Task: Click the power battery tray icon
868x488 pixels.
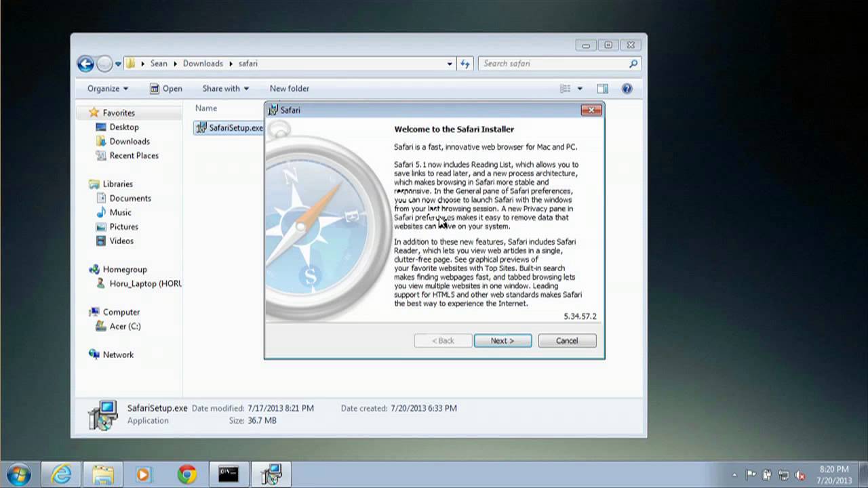Action: [767, 475]
